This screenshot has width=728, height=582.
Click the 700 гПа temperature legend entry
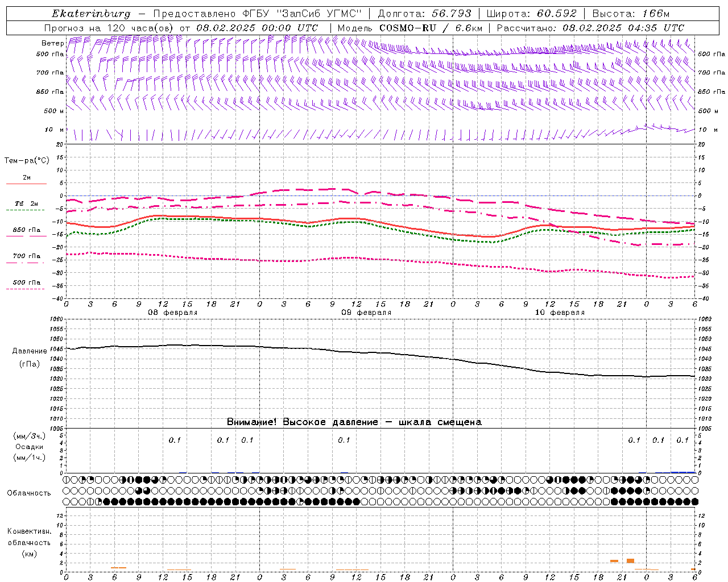[27, 256]
